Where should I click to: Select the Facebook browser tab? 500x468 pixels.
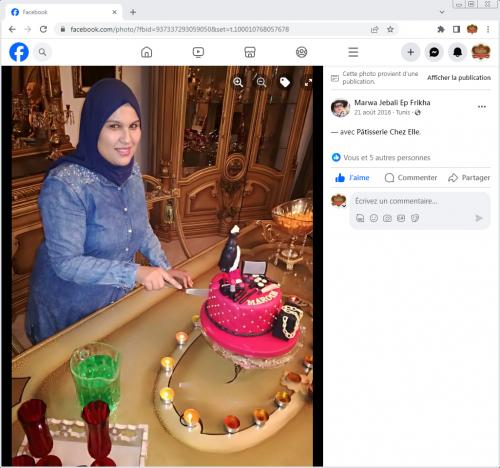point(63,12)
